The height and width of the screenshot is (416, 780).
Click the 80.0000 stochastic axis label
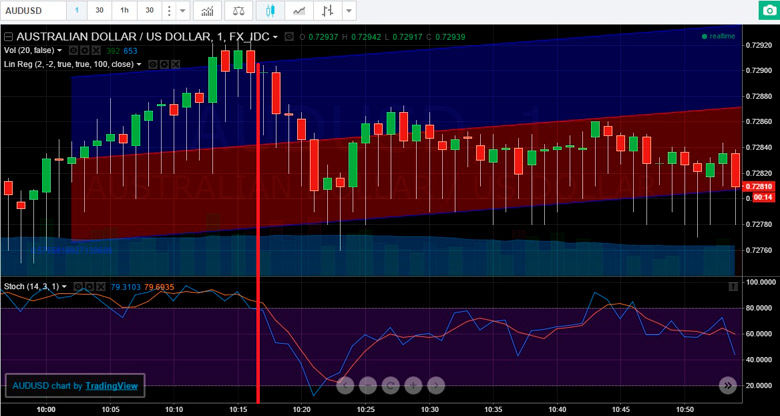click(758, 308)
